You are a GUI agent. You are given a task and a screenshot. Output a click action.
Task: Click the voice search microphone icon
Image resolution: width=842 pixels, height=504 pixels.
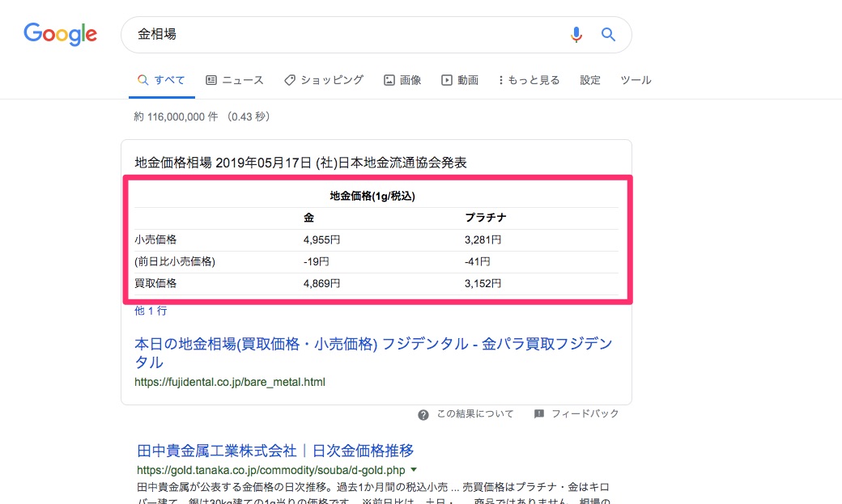pos(576,34)
